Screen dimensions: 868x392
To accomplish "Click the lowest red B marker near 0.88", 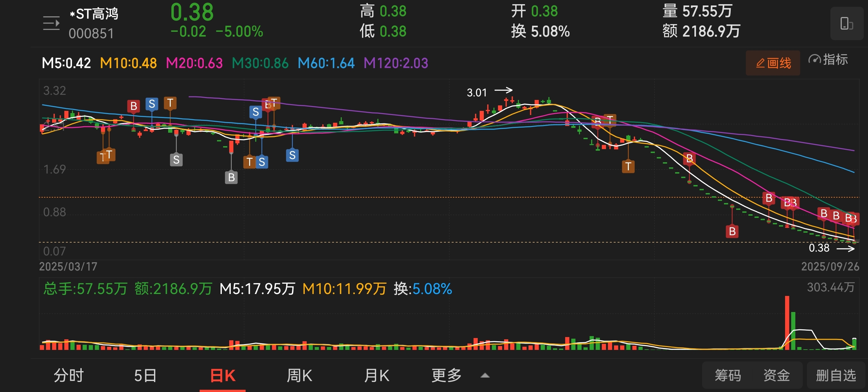I will coord(732,231).
